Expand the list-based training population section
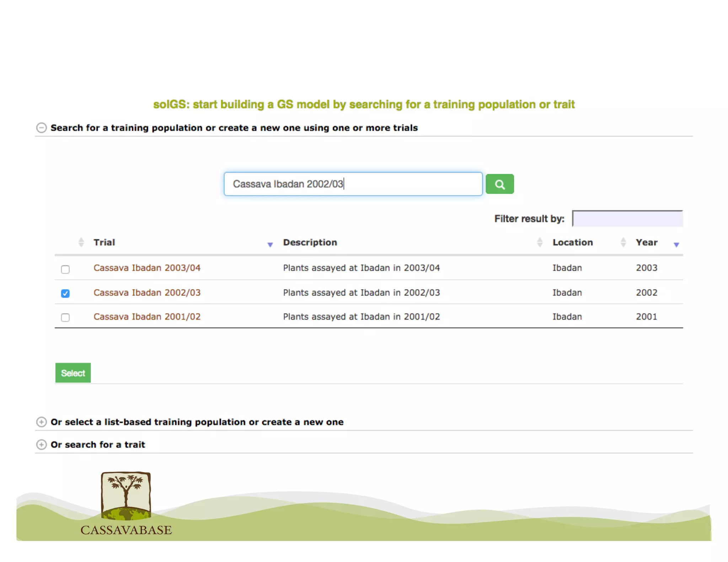 pos(42,422)
